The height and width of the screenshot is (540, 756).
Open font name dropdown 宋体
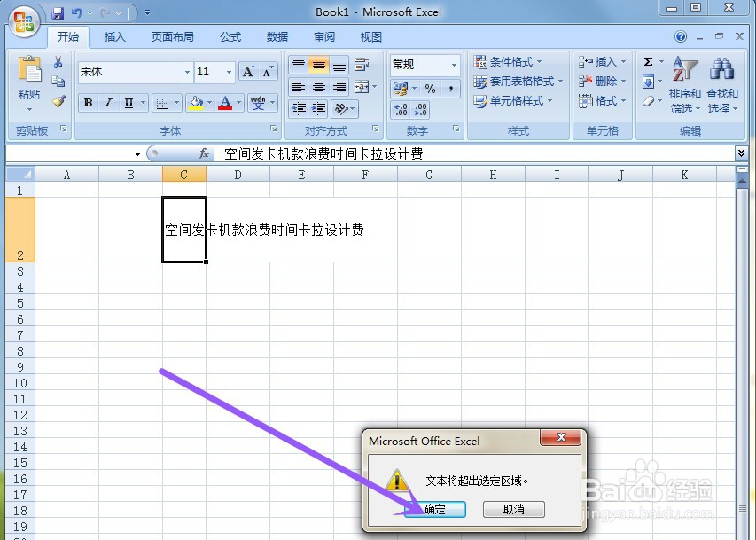click(x=187, y=72)
